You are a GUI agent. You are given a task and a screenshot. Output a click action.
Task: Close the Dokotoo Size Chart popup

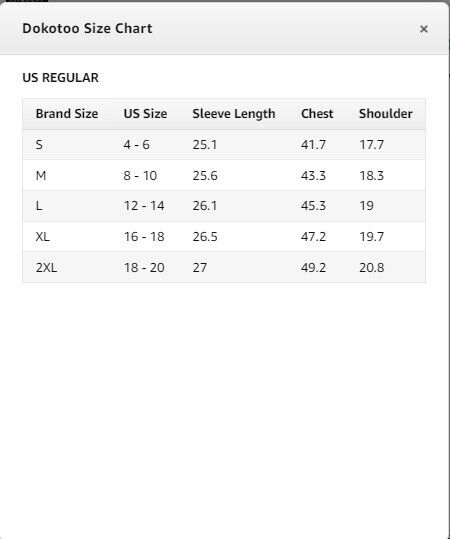click(424, 29)
